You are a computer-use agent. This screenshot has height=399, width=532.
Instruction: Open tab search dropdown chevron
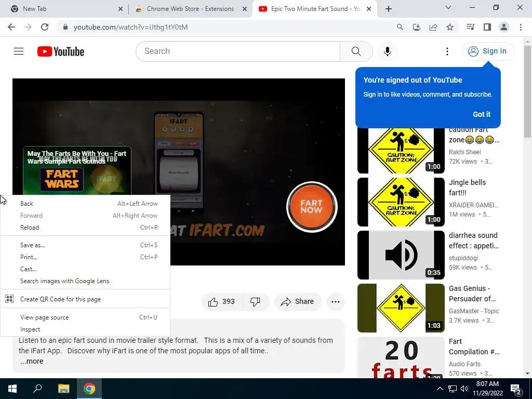pyautogui.click(x=448, y=7)
